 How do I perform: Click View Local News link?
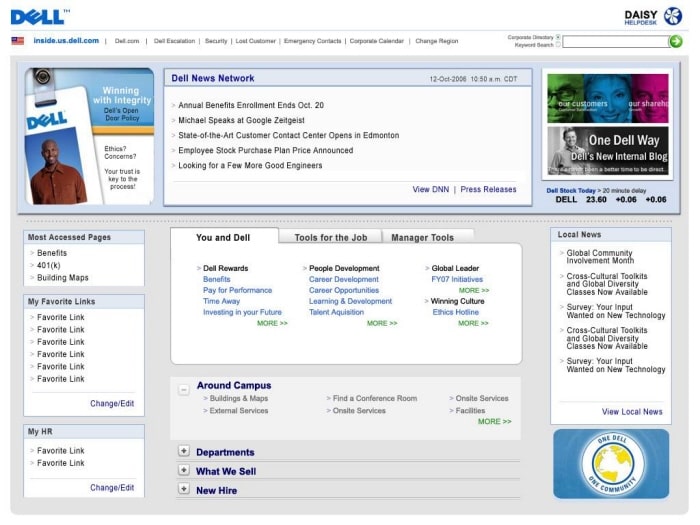click(x=632, y=412)
